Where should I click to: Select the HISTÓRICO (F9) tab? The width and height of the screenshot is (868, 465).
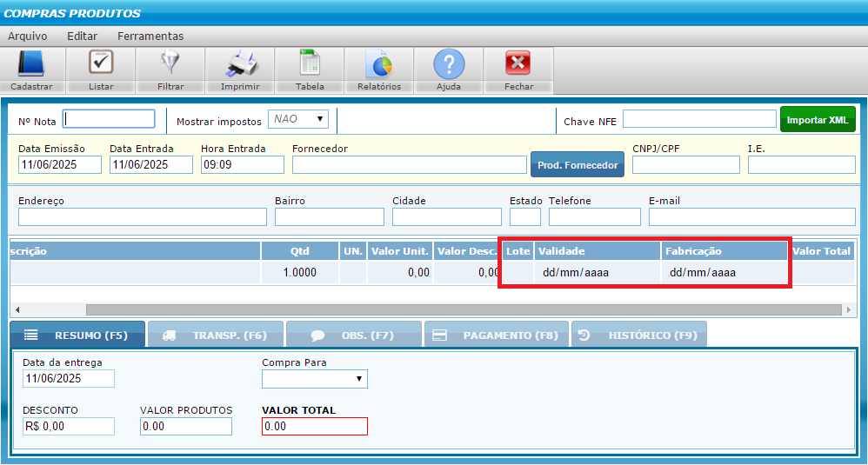639,335
